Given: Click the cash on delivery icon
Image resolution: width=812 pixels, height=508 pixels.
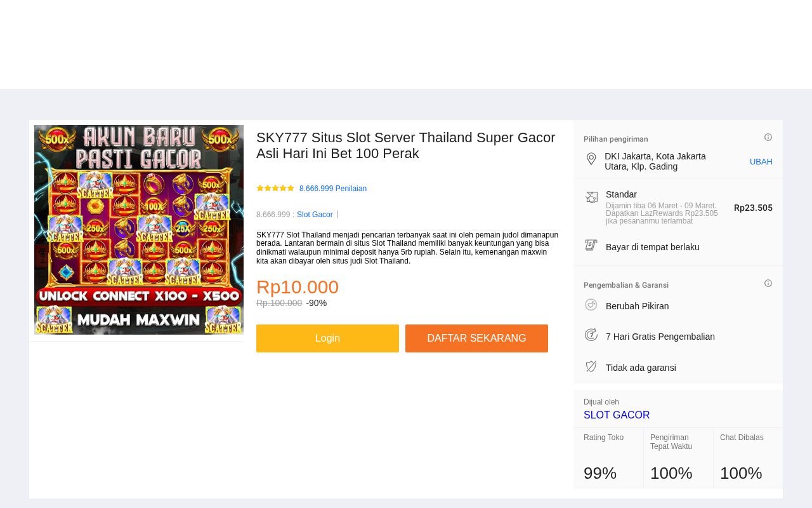Looking at the screenshot, I should click(591, 245).
